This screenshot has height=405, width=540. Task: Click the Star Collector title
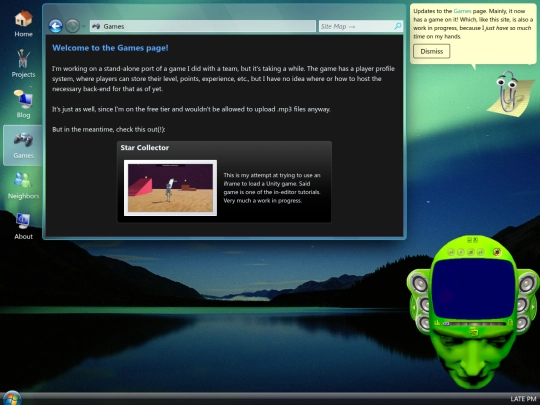(145, 147)
